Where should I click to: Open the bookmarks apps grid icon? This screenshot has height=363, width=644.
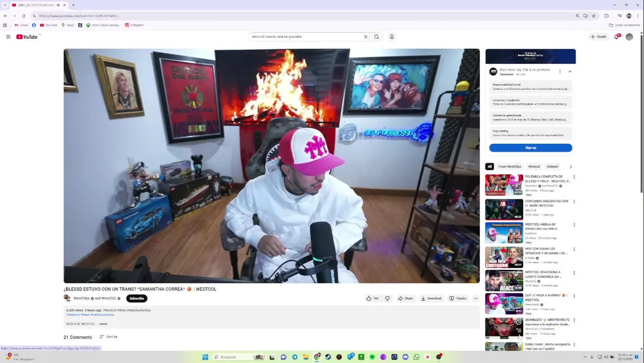(x=5, y=25)
